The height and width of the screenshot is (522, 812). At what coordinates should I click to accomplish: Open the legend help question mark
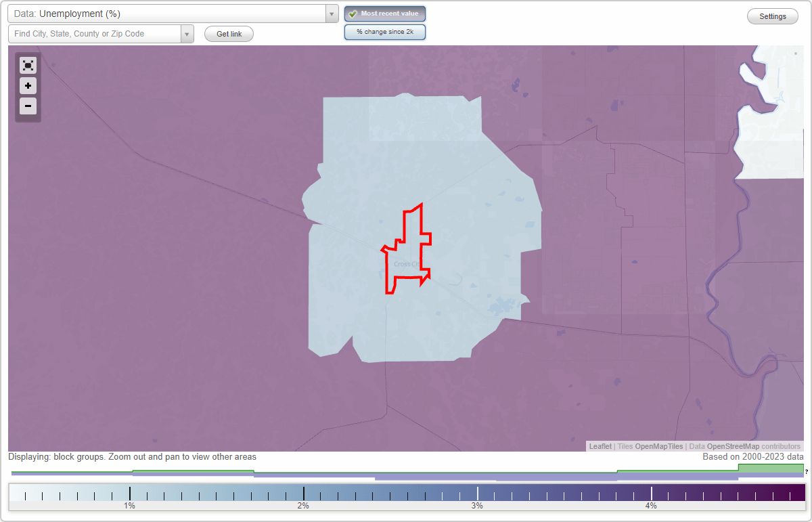coord(807,472)
